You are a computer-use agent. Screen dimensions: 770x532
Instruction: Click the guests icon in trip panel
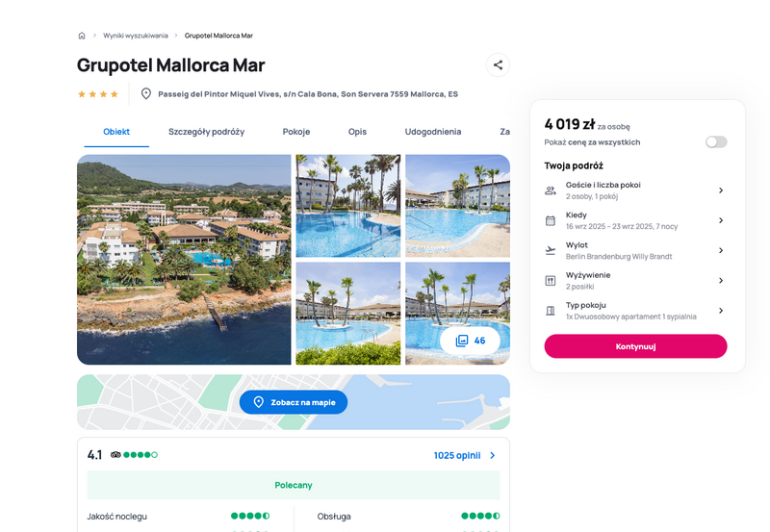click(x=551, y=190)
